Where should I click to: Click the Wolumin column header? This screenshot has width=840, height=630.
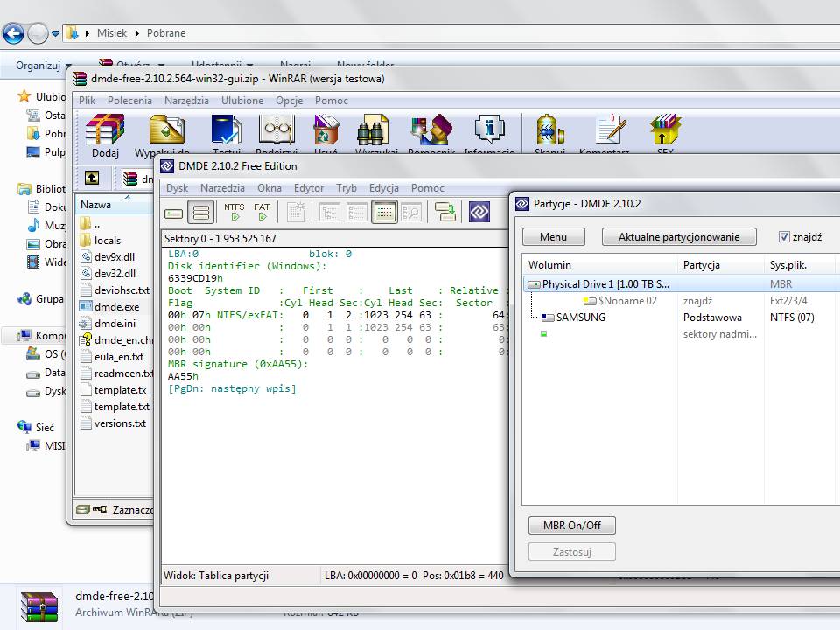pos(598,264)
